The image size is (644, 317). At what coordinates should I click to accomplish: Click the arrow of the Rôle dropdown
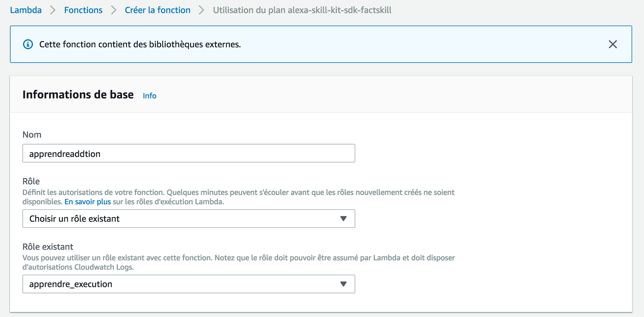[x=343, y=219]
